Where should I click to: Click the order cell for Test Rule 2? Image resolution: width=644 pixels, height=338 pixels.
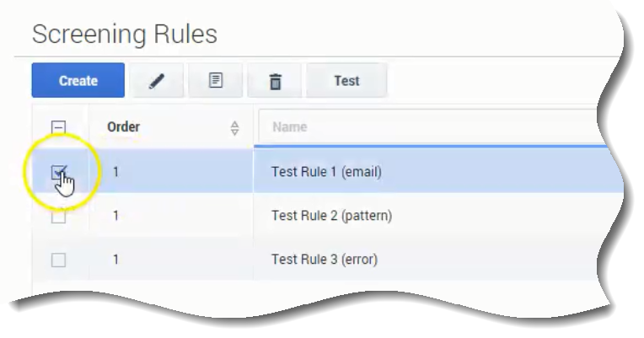tap(116, 216)
